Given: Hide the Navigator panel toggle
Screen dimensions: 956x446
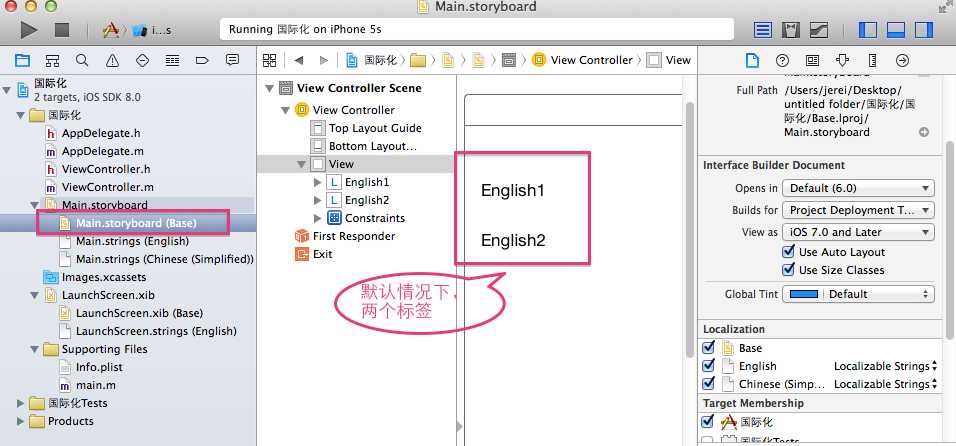Looking at the screenshot, I should (x=868, y=29).
